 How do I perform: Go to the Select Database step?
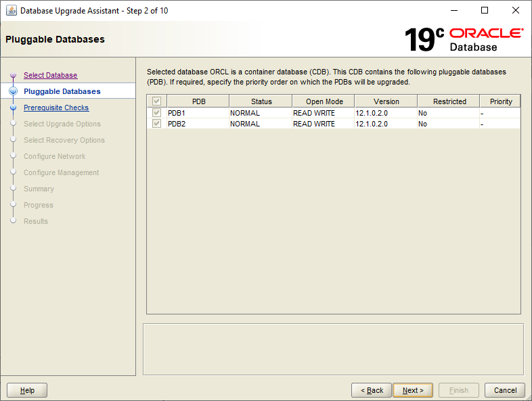[x=51, y=75]
